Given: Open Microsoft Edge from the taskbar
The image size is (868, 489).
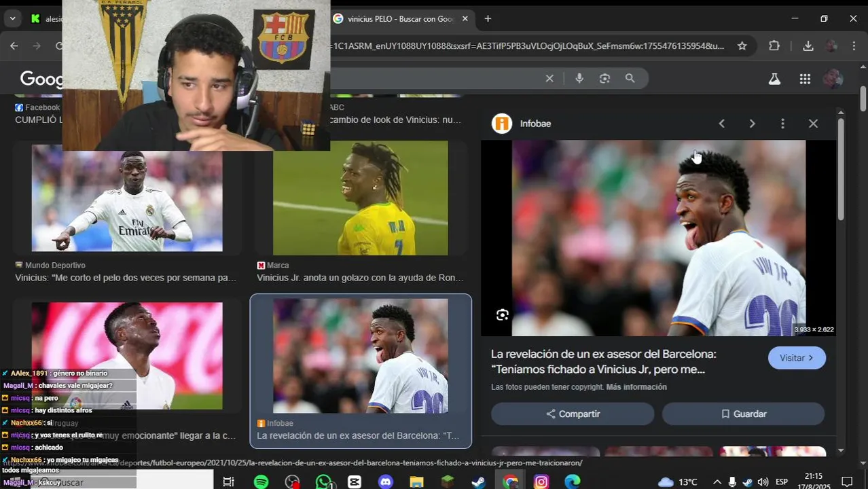Looking at the screenshot, I should point(573,482).
